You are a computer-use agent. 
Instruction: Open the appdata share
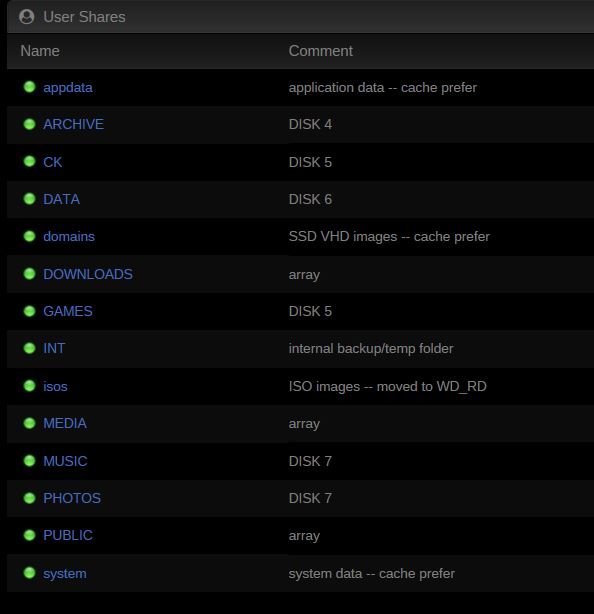point(68,88)
